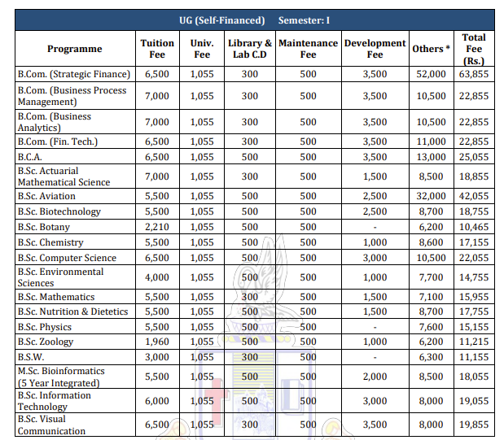The height and width of the screenshot is (440, 504).
Task: Click the UG (Self-Financed) Semester I title
Action: coord(253,20)
